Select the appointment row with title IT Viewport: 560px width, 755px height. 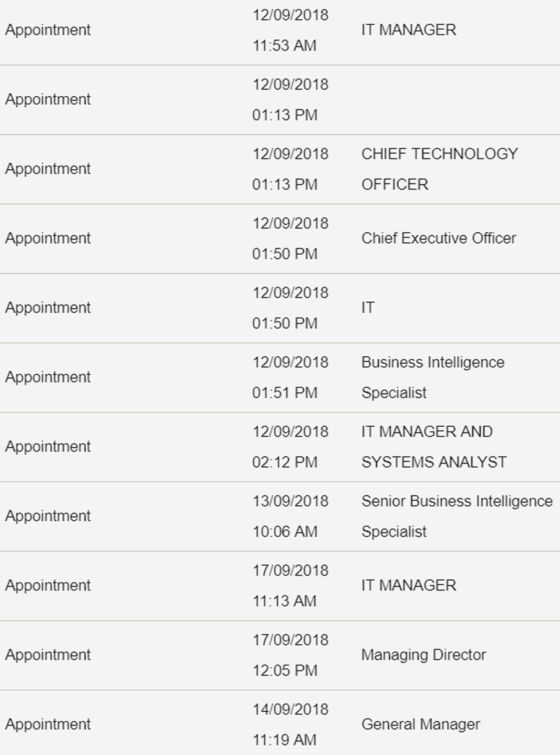pyautogui.click(x=280, y=309)
